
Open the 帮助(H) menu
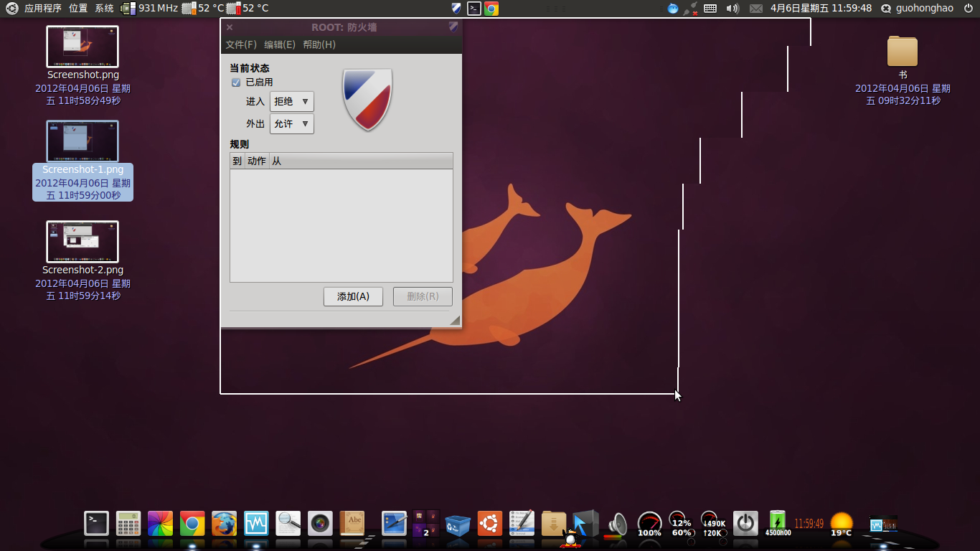(x=319, y=44)
